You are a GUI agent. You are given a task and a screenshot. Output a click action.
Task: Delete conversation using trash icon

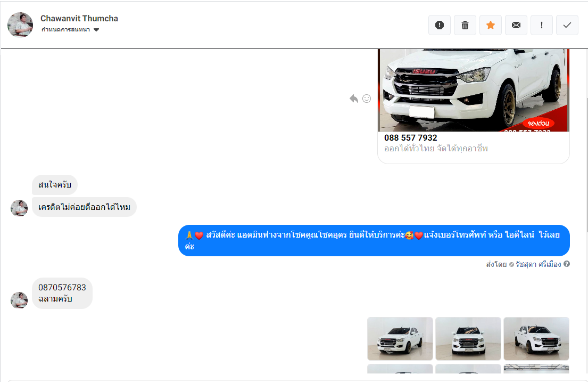point(465,25)
